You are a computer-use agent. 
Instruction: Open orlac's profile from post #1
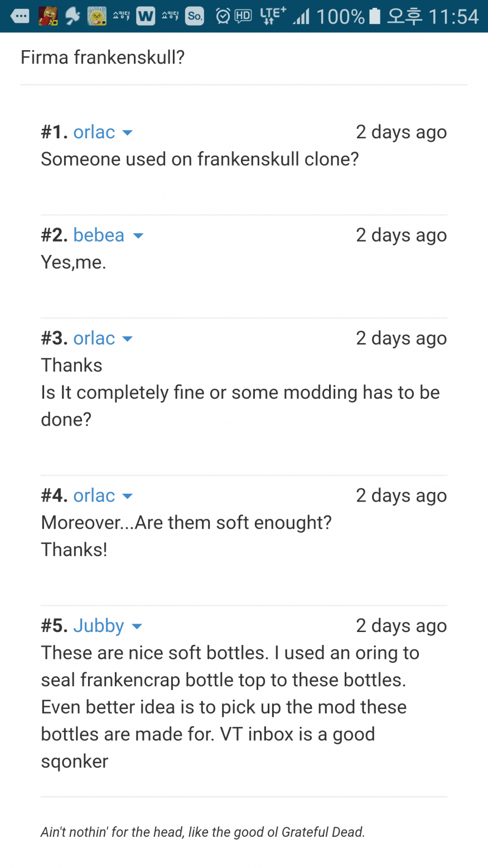(x=94, y=132)
